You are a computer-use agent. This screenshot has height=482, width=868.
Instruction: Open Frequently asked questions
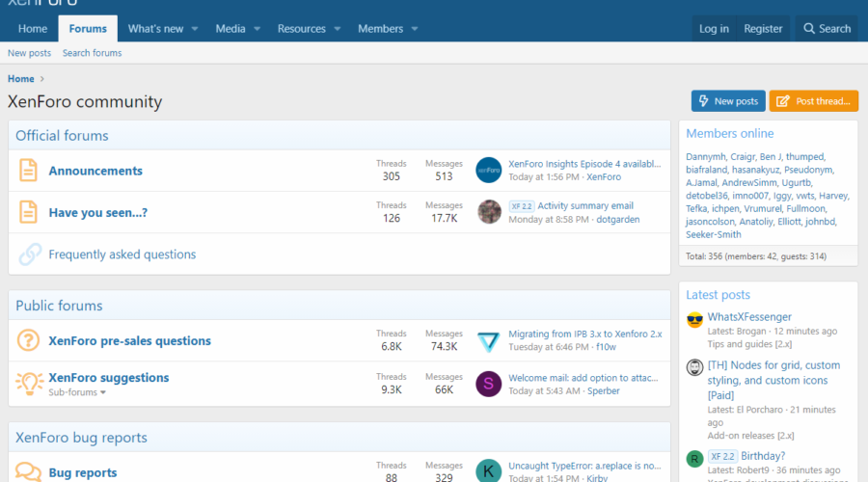(x=122, y=254)
